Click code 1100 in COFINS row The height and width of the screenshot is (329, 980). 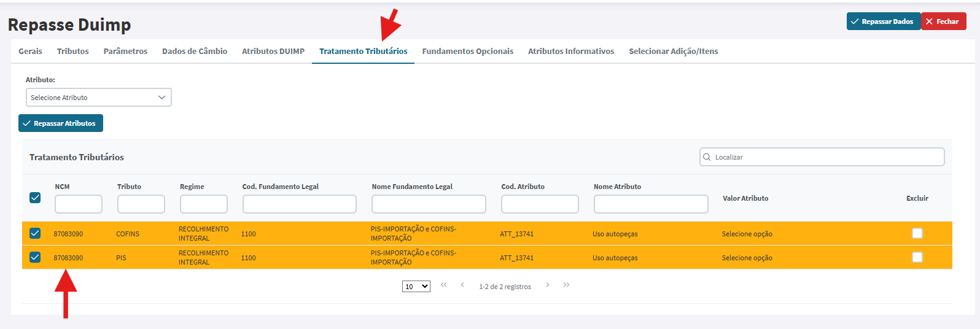(x=249, y=234)
